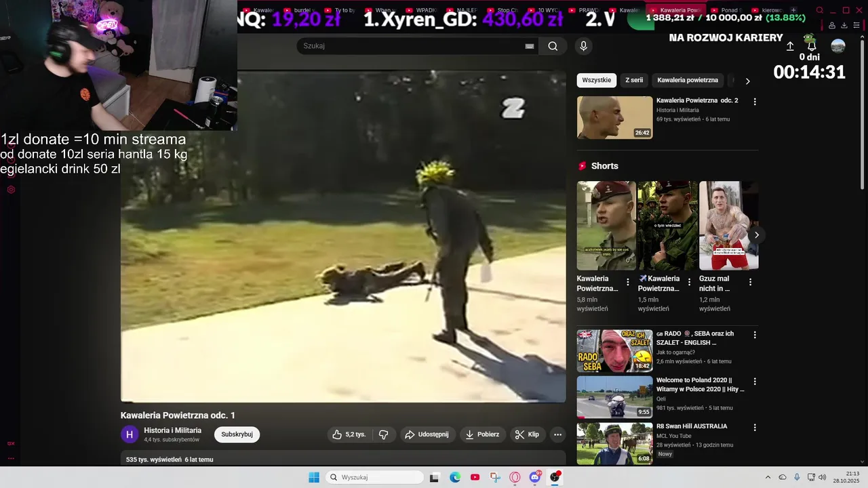
Task: Open the on-screen keyboard in search box
Action: [530, 46]
